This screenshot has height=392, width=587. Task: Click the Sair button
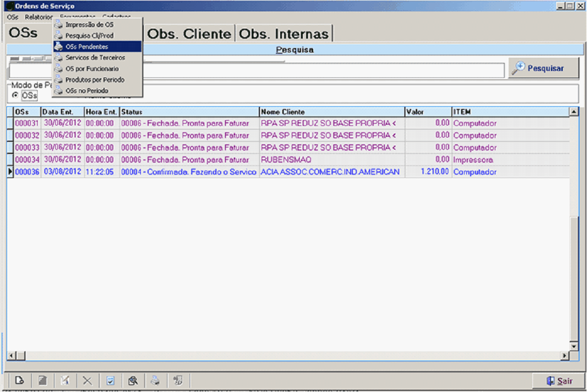click(559, 381)
